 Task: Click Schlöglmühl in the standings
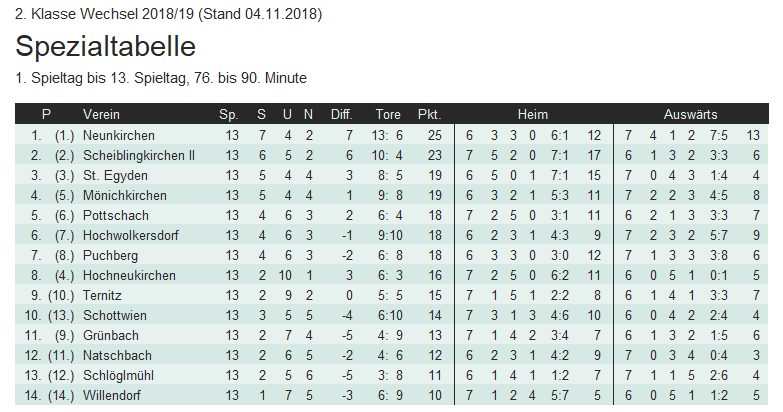(x=118, y=375)
